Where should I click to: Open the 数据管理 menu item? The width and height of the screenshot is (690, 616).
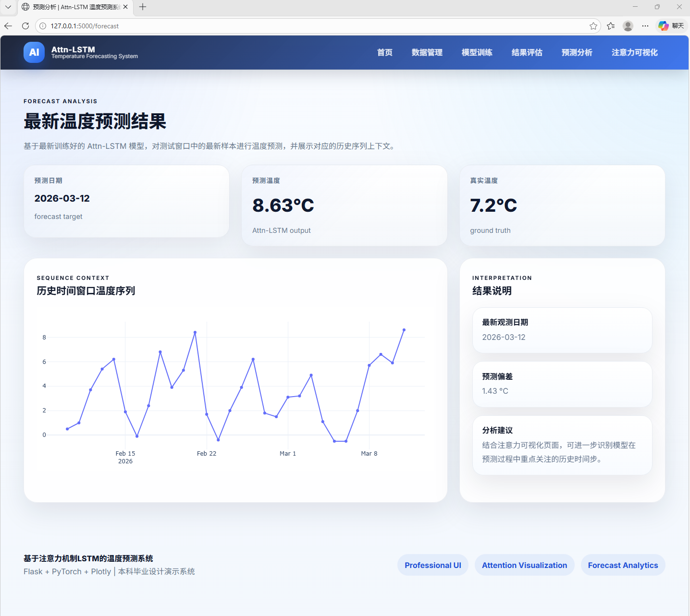[427, 52]
